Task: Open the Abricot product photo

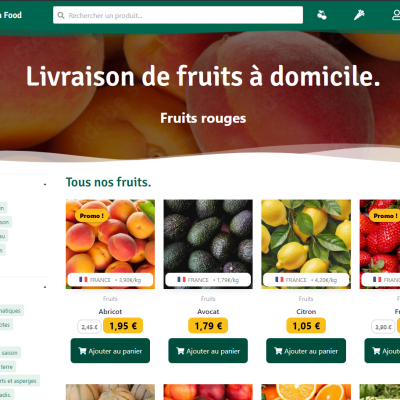Action: coord(110,244)
